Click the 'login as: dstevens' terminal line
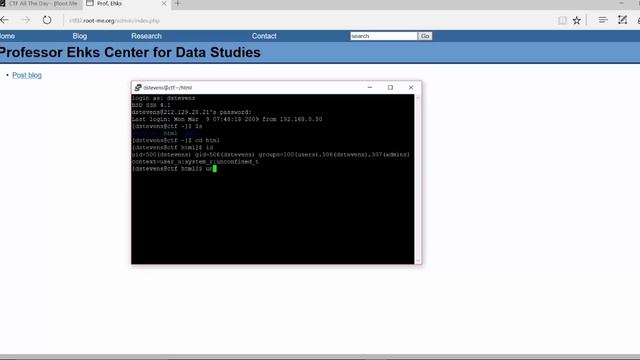640x360 pixels. point(163,98)
